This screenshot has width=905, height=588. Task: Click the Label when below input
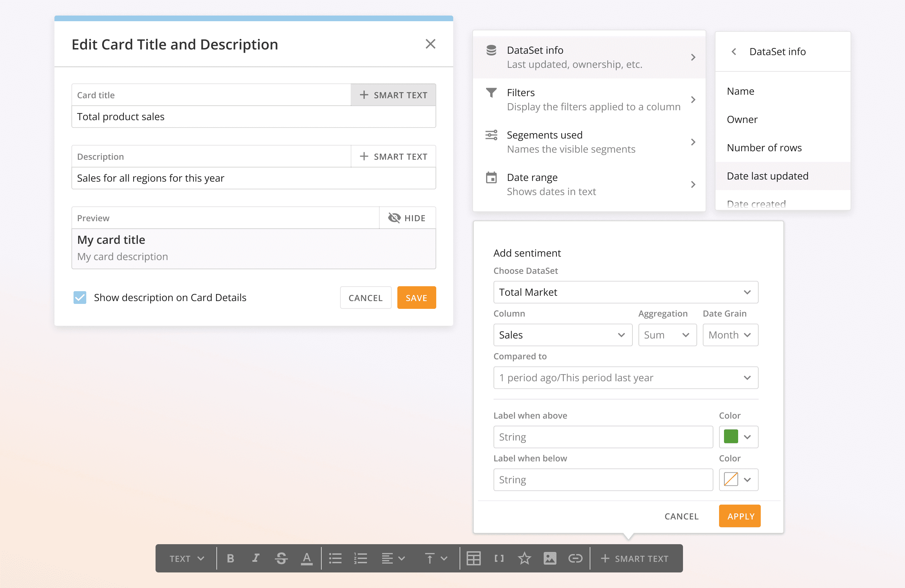coord(603,479)
